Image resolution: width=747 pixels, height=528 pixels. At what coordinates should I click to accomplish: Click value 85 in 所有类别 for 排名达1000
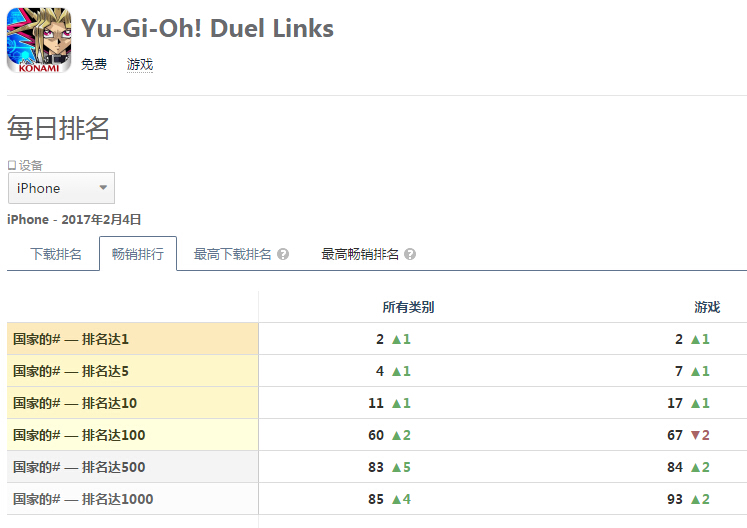376,499
